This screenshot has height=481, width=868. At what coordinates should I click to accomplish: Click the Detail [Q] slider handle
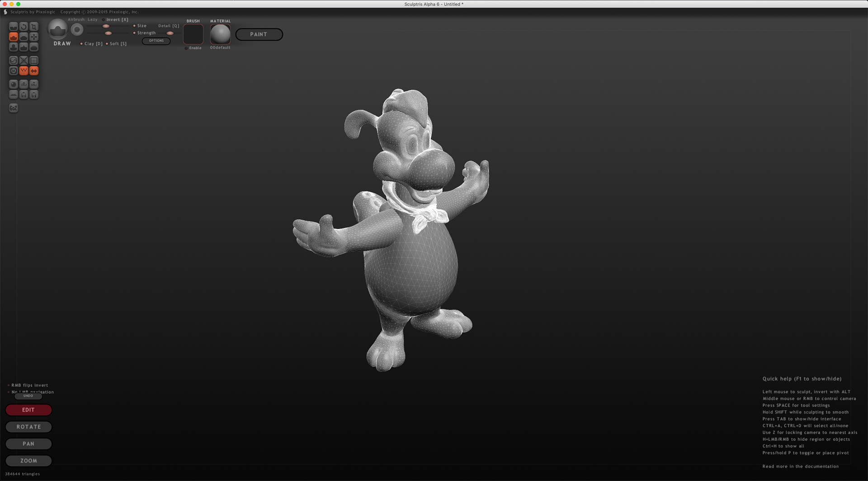click(x=170, y=33)
